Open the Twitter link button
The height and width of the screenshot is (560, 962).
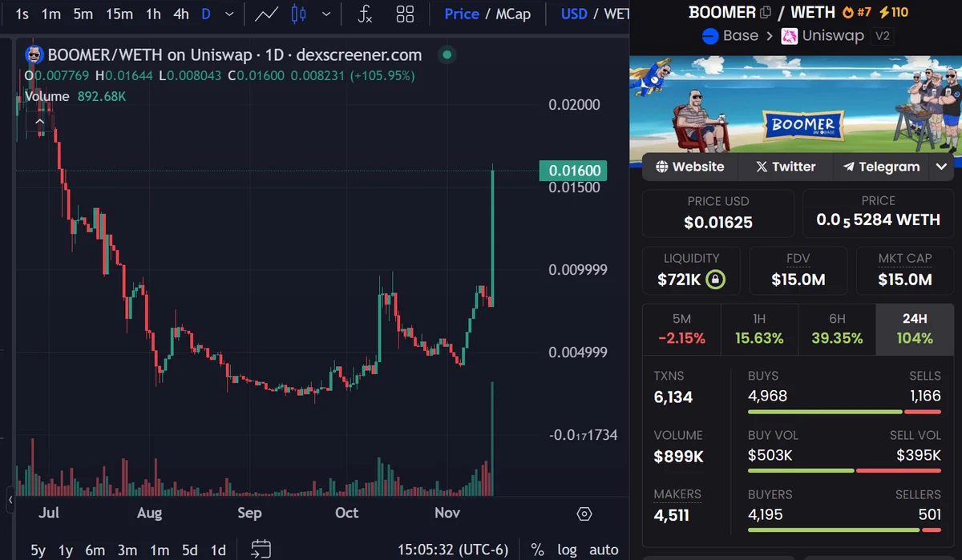786,167
